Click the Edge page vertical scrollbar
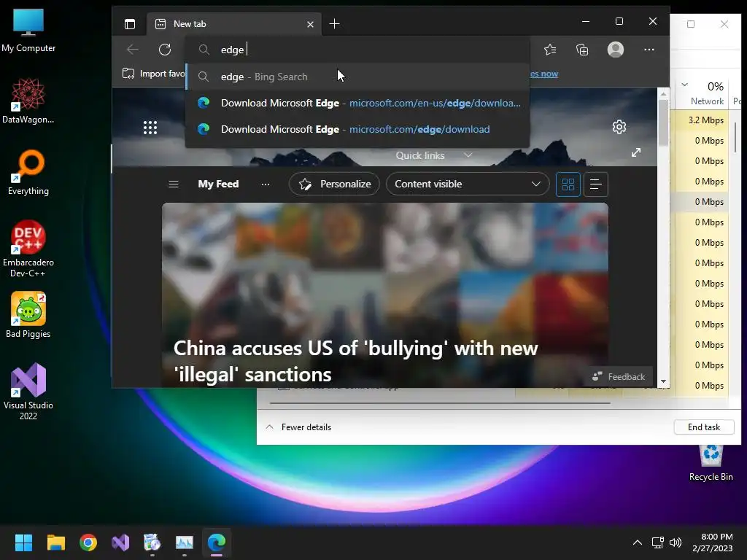747x560 pixels. click(x=663, y=122)
